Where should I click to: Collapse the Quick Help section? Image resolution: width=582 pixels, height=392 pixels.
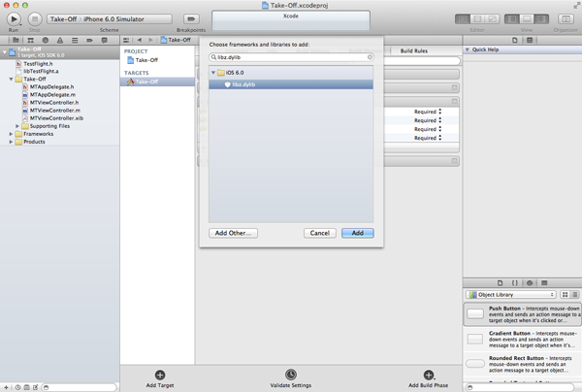click(468, 49)
